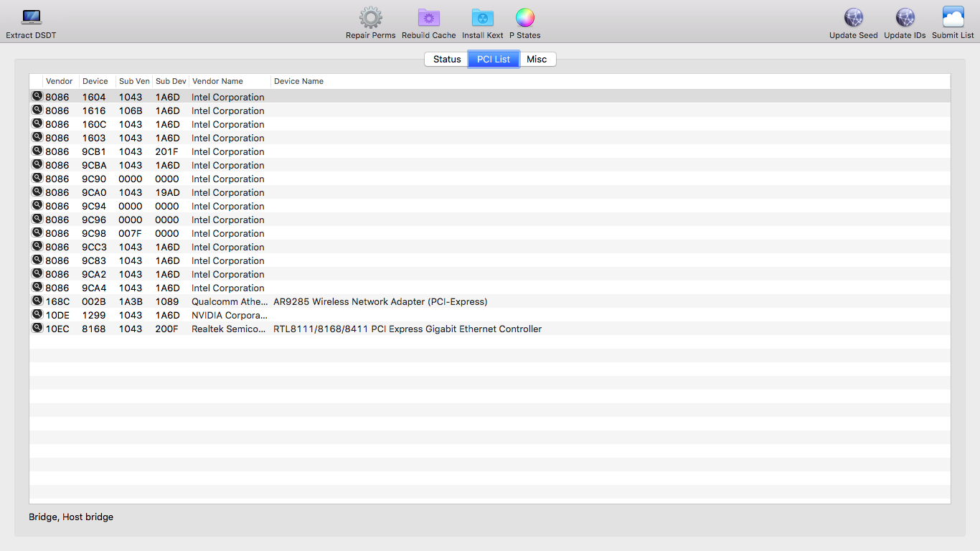980x551 pixels.
Task: Open the P States color wheel
Action: [x=524, y=18]
